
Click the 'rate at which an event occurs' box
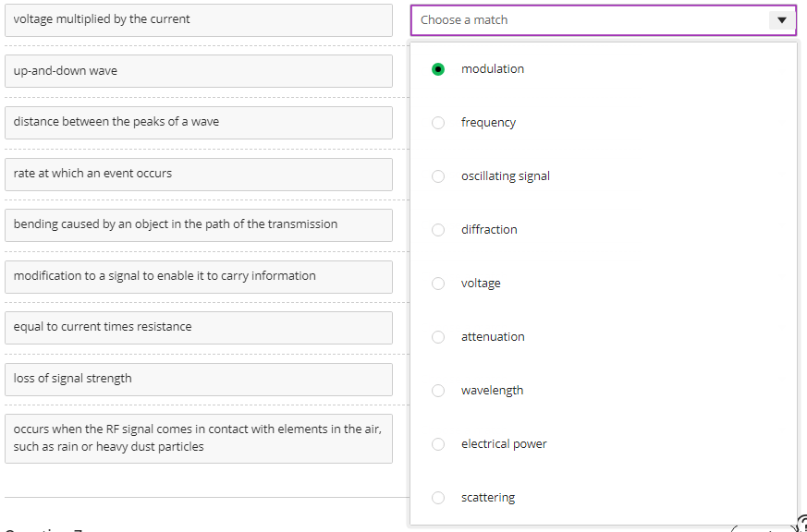198,174
